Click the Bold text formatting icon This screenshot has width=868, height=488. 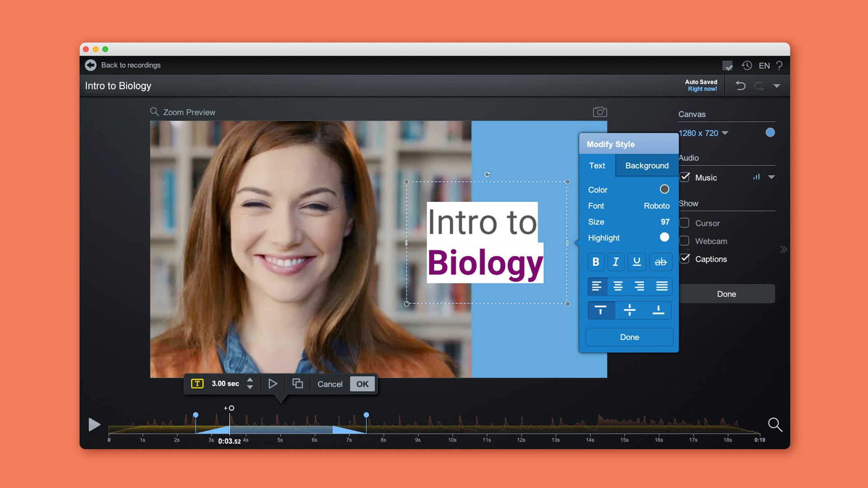pyautogui.click(x=597, y=262)
